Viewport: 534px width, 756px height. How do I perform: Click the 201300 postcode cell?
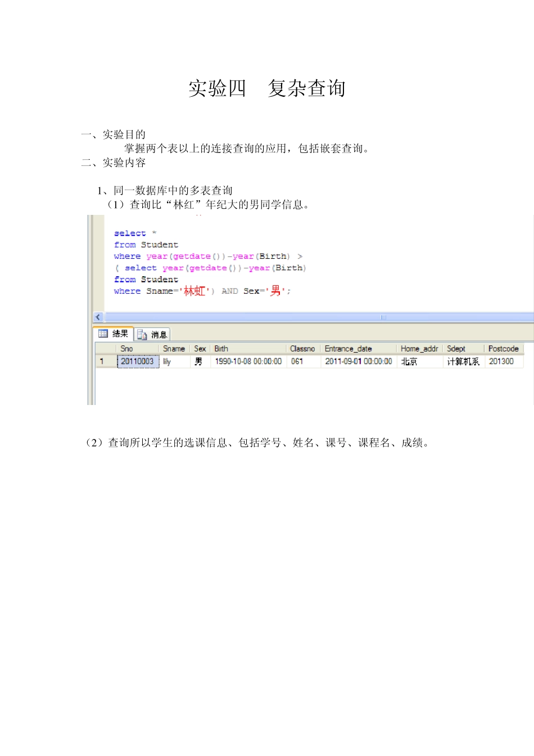tap(504, 362)
